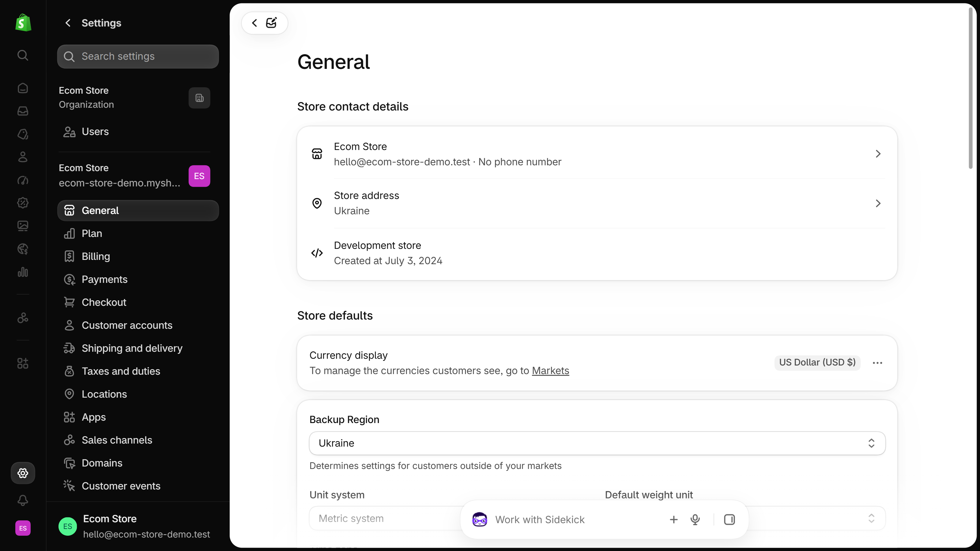This screenshot has height=551, width=980.
Task: Open the Payments settings item
Action: [138, 279]
